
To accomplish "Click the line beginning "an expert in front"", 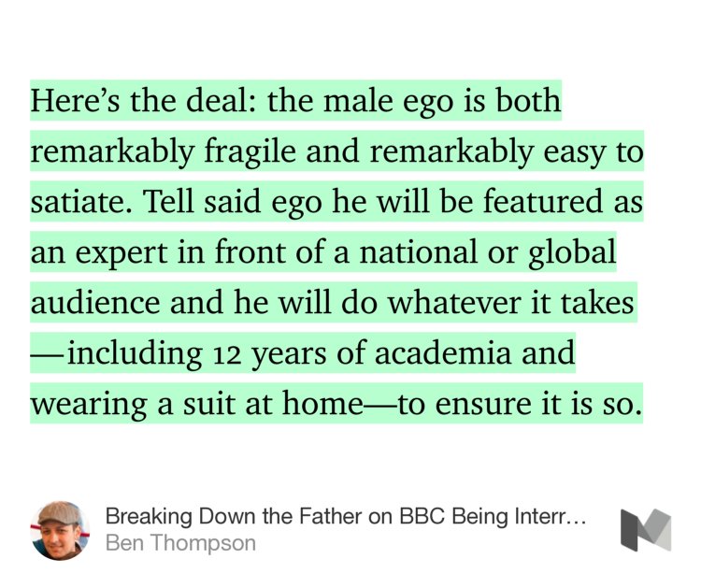I will point(323,252).
